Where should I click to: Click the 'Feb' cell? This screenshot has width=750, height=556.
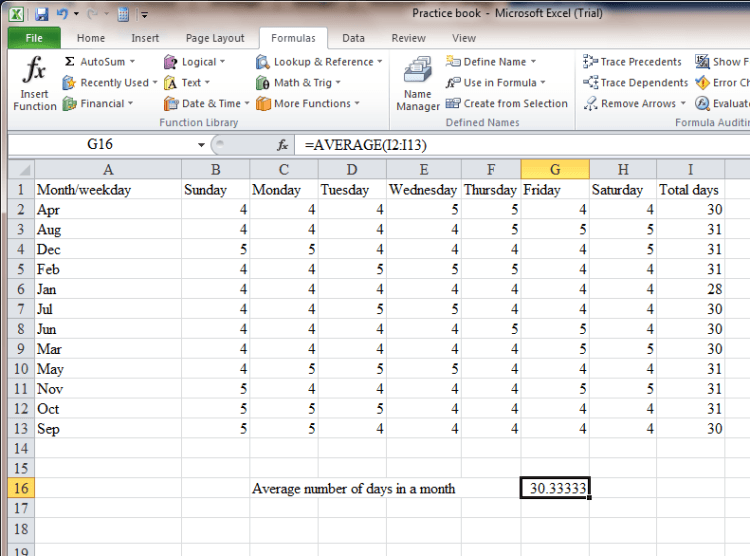coord(108,269)
